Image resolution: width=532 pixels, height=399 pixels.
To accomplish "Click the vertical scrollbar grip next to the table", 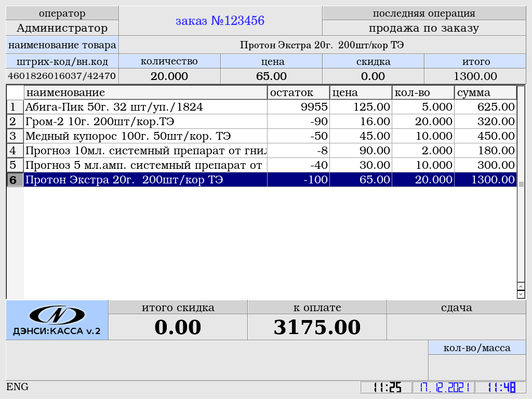I will click(521, 184).
